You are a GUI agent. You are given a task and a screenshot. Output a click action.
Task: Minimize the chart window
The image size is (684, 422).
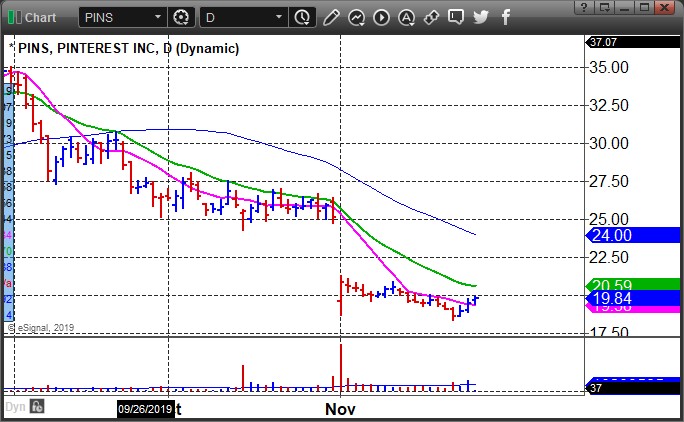click(x=625, y=7)
